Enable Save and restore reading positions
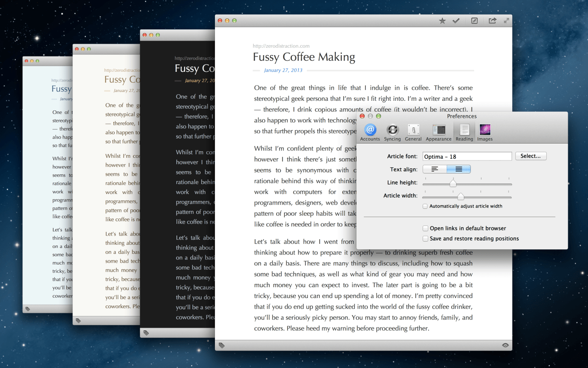 pos(425,238)
